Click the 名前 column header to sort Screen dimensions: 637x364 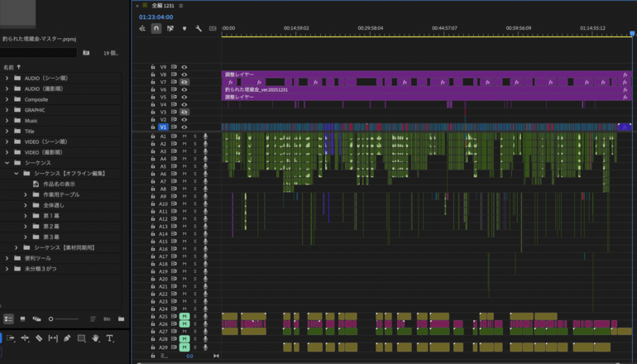pyautogui.click(x=10, y=67)
